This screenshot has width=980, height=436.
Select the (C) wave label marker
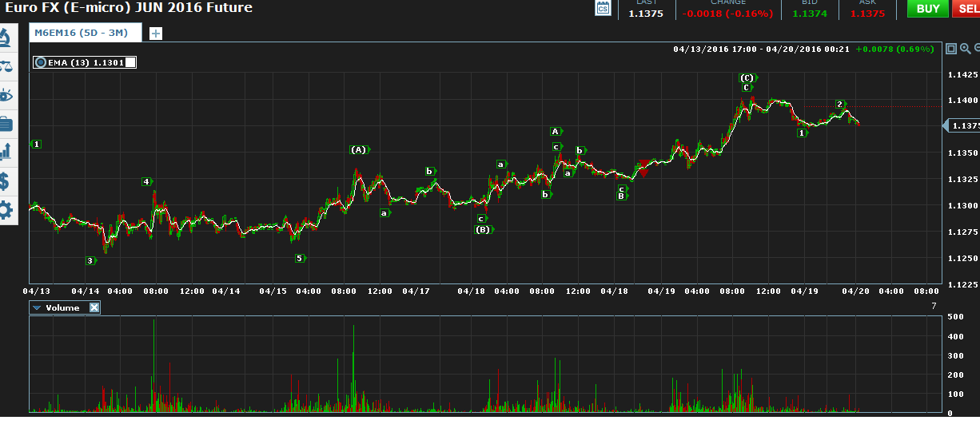[x=747, y=77]
